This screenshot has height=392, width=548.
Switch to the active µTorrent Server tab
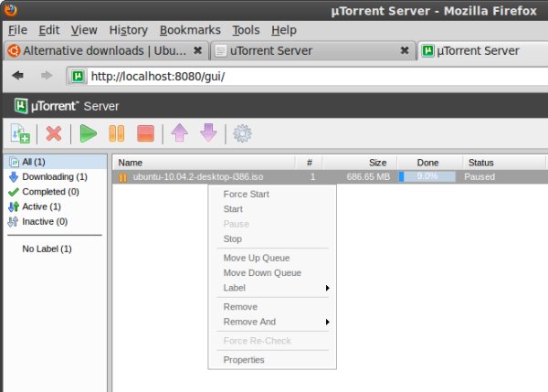pos(482,50)
